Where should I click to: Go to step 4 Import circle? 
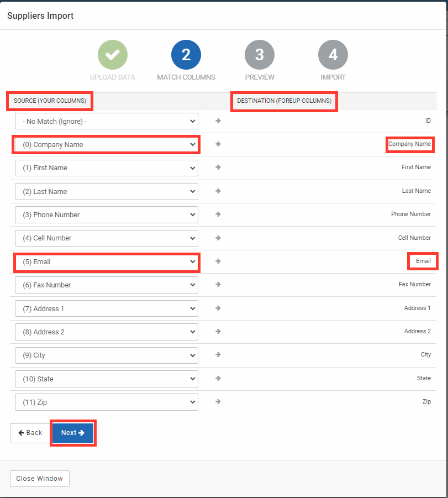[x=333, y=55]
